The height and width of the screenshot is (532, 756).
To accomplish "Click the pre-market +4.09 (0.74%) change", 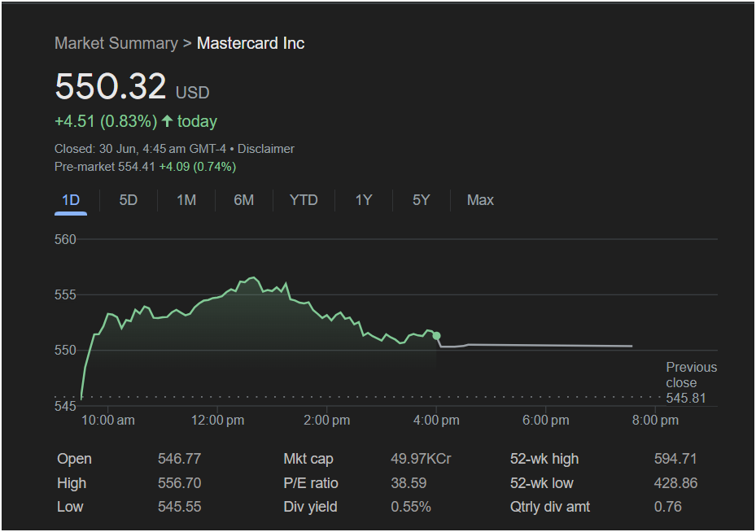I will (x=198, y=167).
